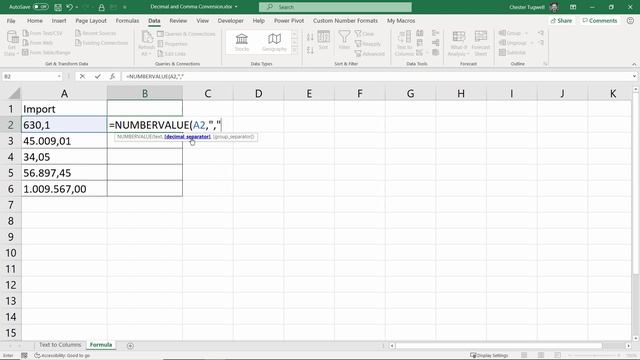The height and width of the screenshot is (360, 640).
Task: Click the Undo arrow in Quick Access
Action: (x=69, y=7)
